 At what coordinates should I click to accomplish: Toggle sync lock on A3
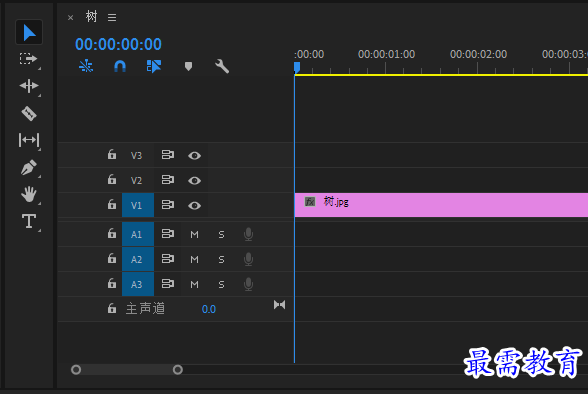[x=168, y=284]
